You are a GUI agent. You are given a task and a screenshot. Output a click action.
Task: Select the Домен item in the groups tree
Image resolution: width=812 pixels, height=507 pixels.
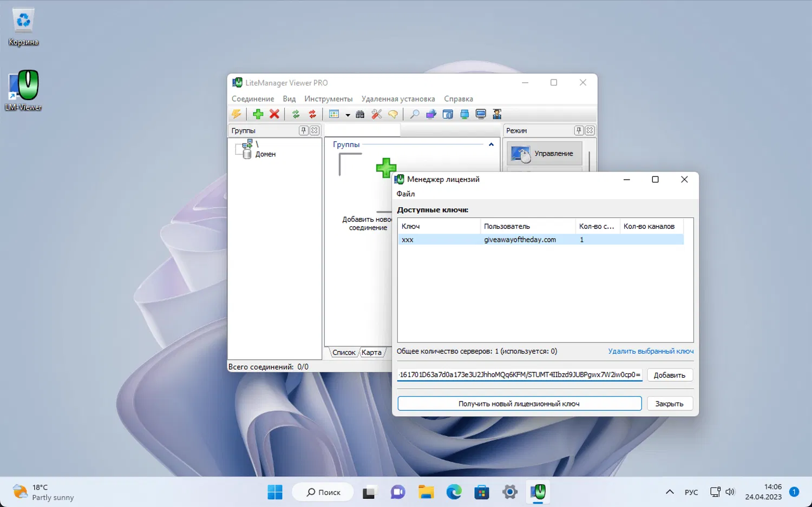[x=265, y=154]
